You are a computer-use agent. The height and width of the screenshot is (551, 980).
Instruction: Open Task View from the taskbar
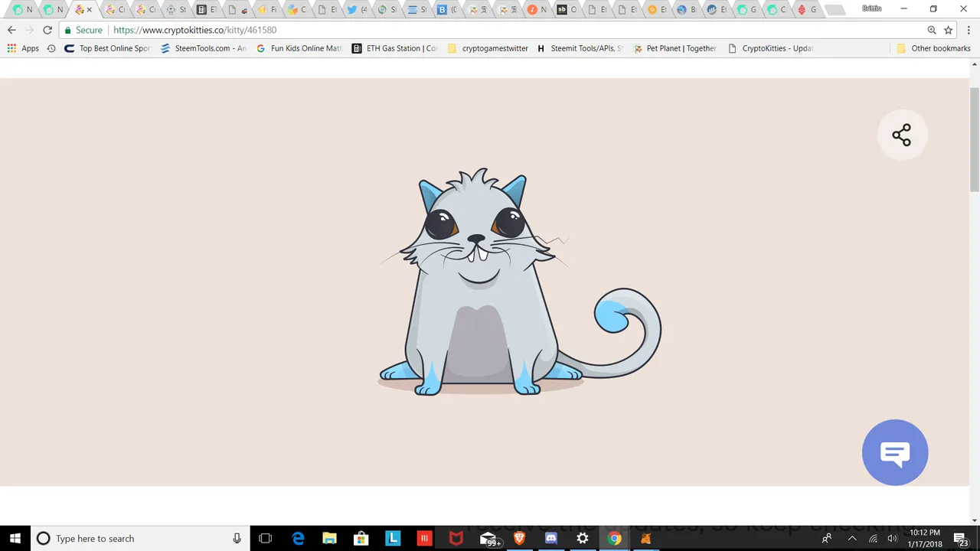(x=266, y=538)
